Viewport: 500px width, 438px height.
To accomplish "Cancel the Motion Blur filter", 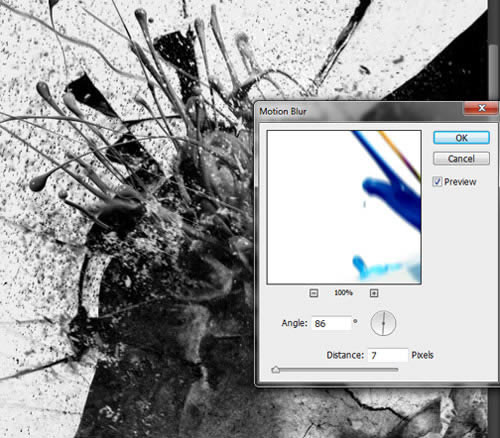I will (461, 159).
